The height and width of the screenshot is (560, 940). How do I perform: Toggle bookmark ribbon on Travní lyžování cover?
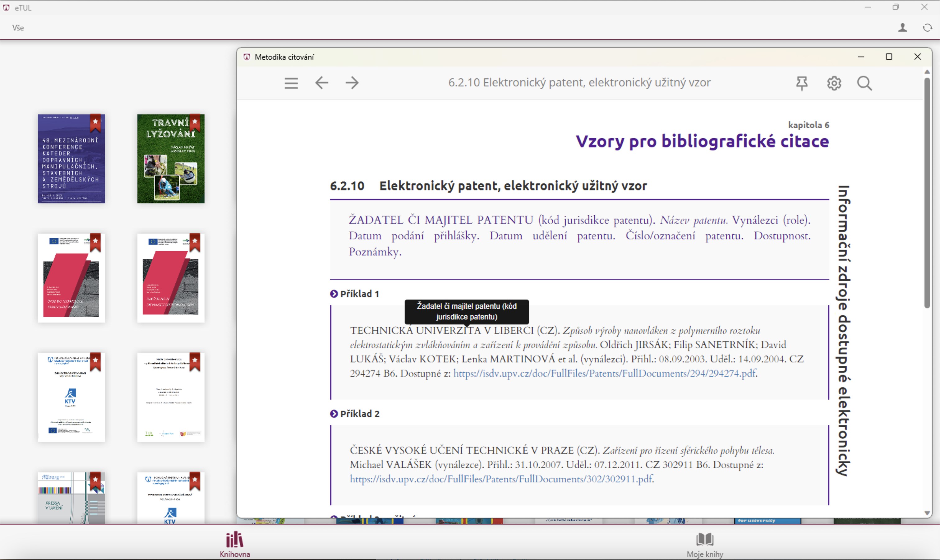(x=195, y=122)
